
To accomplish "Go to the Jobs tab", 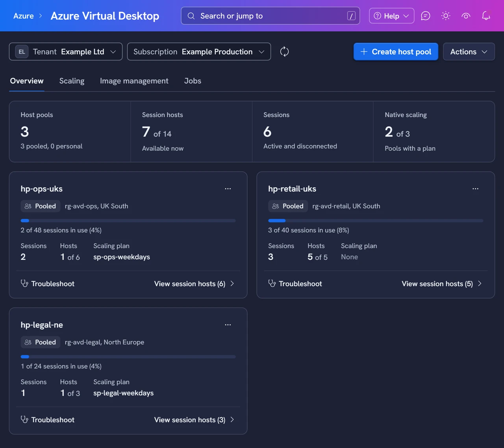I will click(193, 81).
